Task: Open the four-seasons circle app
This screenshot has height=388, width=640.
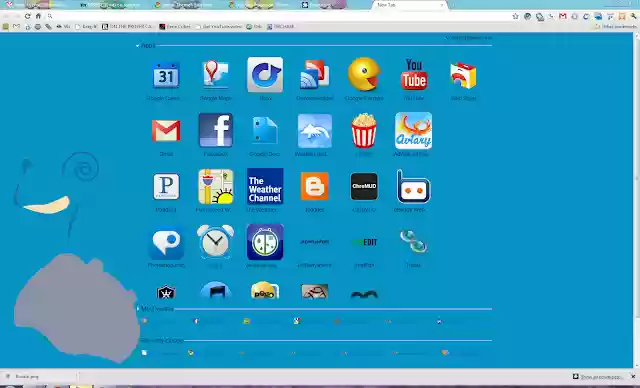Action: point(265,242)
